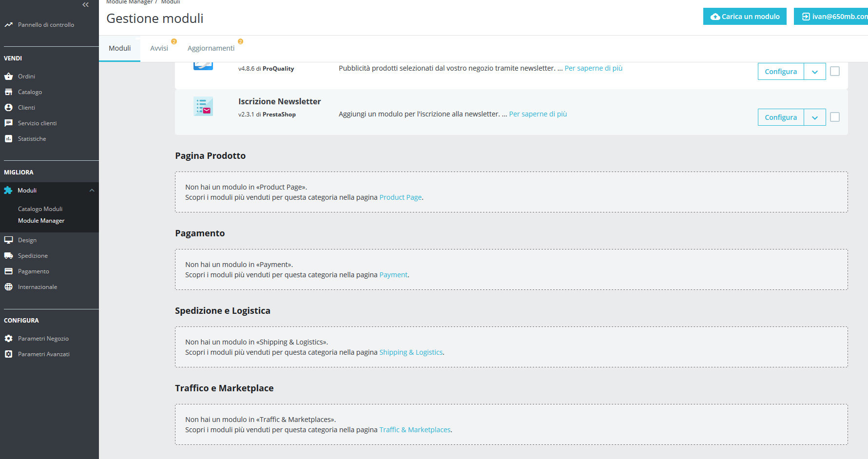Collapse the Moduli submenu chevron

click(92, 190)
